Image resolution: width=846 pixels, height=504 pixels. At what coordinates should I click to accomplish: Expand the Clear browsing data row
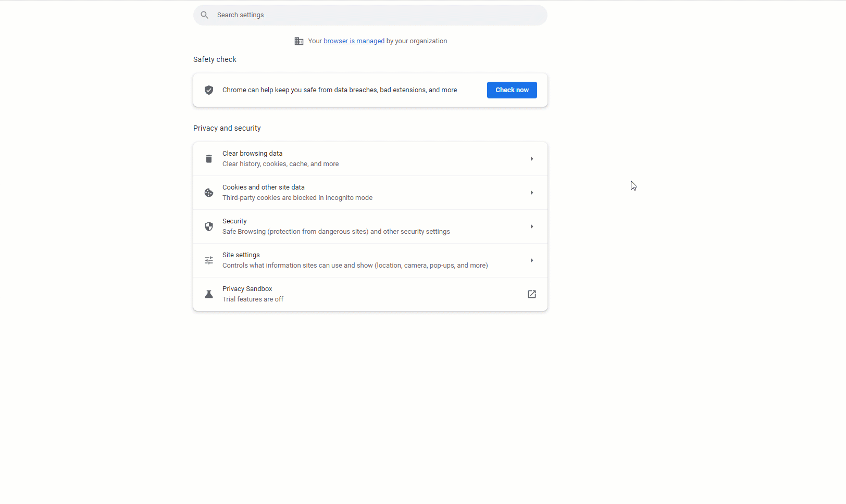[531, 158]
